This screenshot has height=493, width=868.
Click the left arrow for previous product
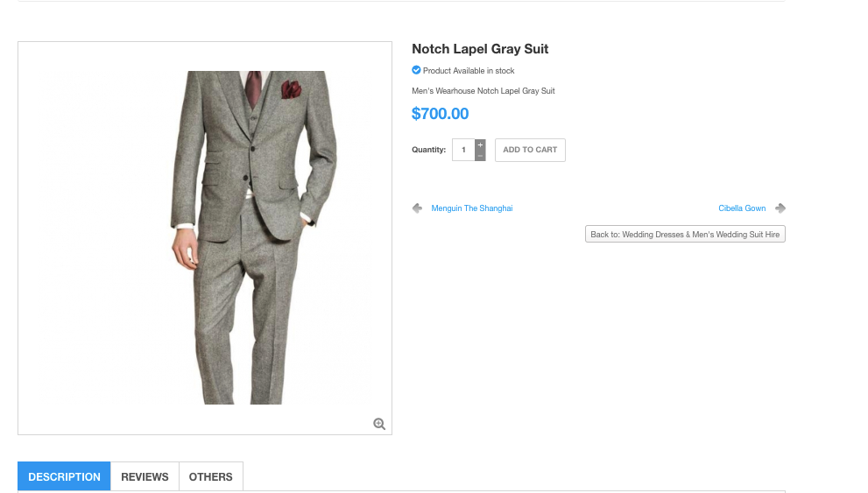417,208
